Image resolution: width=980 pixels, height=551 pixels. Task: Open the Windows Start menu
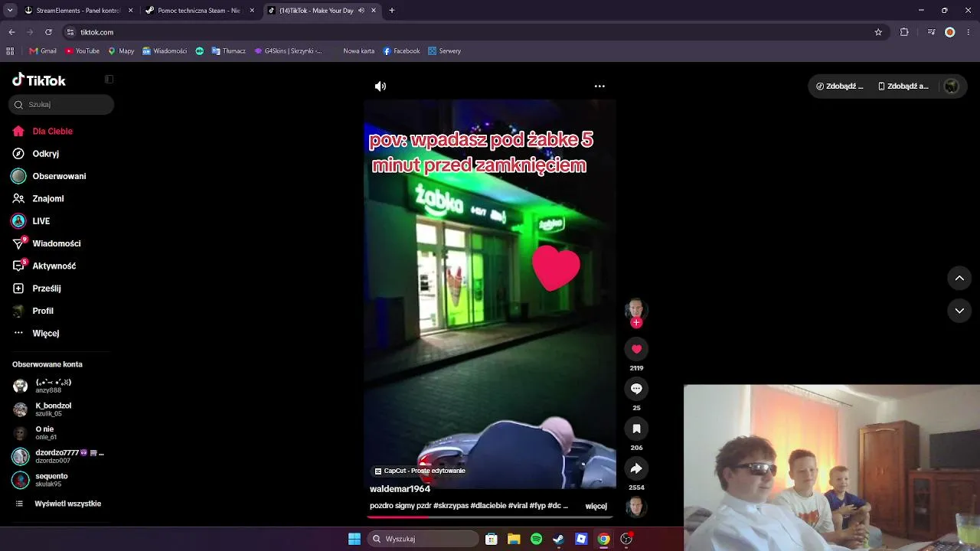[354, 539]
